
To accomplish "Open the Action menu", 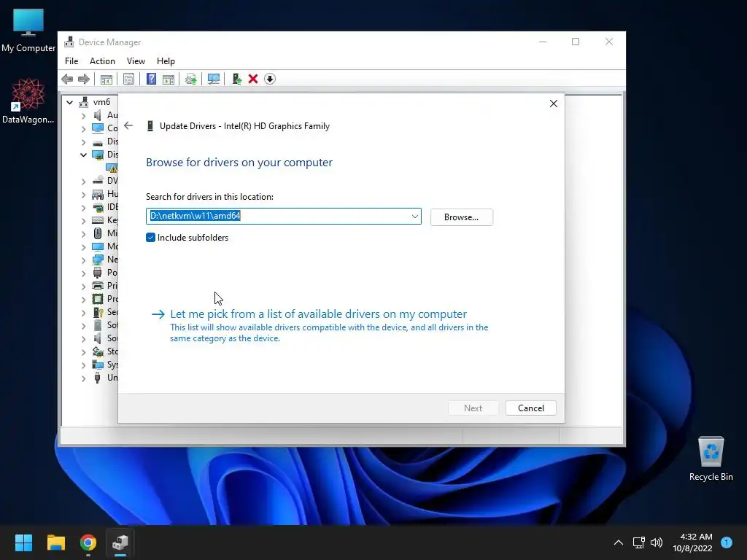I will 102,61.
